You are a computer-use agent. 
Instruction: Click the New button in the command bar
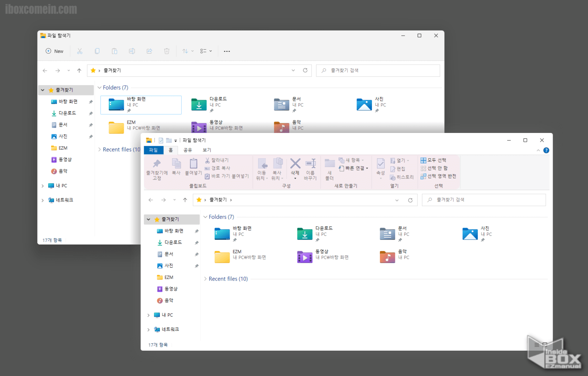[54, 51]
